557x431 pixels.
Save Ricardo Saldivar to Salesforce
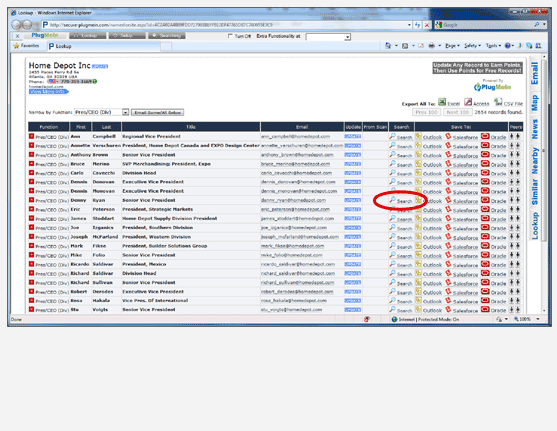pos(462,265)
